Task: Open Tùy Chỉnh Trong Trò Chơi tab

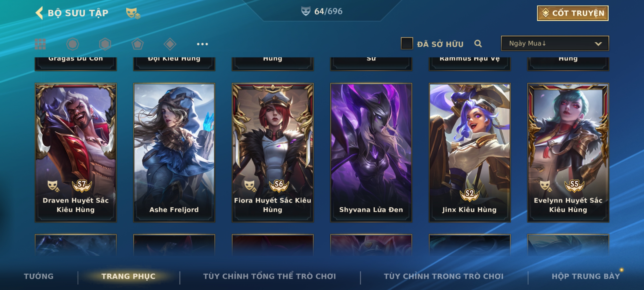Action: click(x=444, y=276)
